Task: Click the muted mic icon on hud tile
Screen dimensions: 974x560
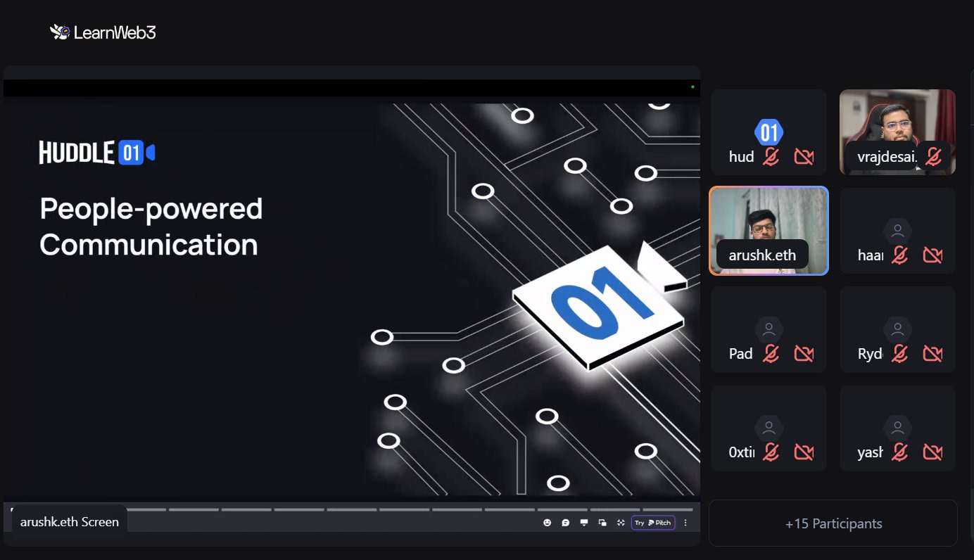Action: 771,156
